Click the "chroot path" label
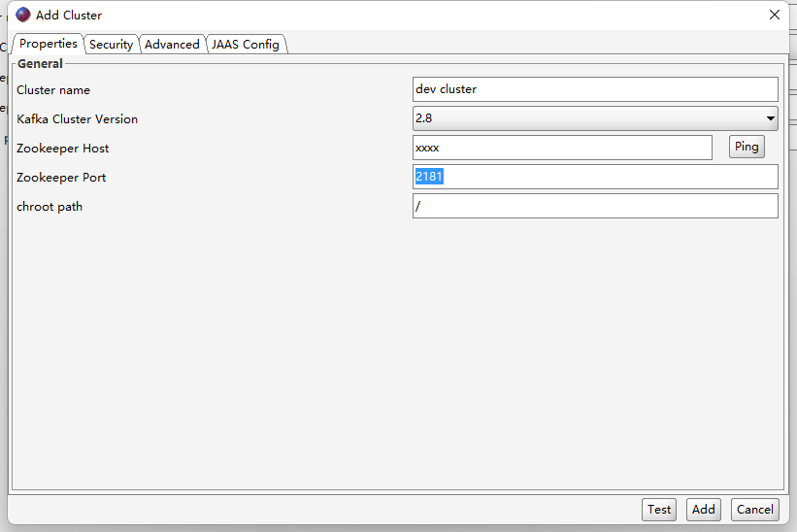This screenshot has height=532, width=797. [x=50, y=207]
